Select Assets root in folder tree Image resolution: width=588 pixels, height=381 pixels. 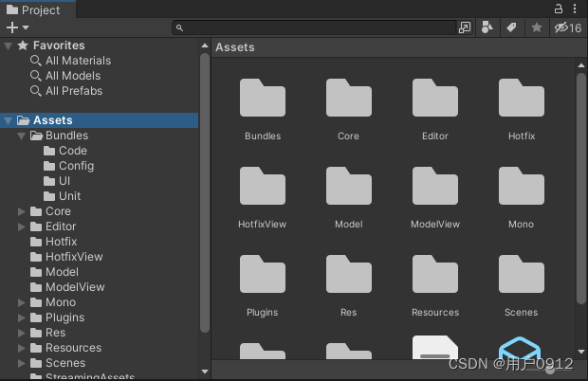coord(99,120)
